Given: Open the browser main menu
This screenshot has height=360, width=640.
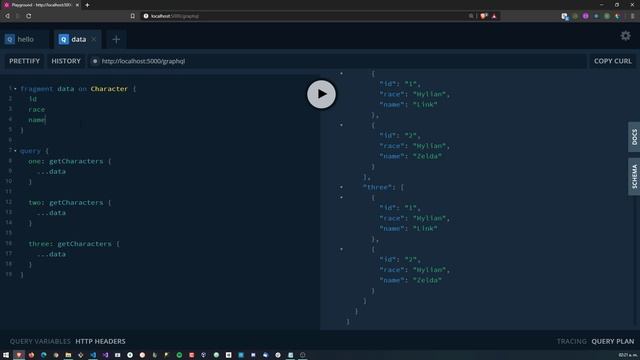Looking at the screenshot, I should pos(633,16).
